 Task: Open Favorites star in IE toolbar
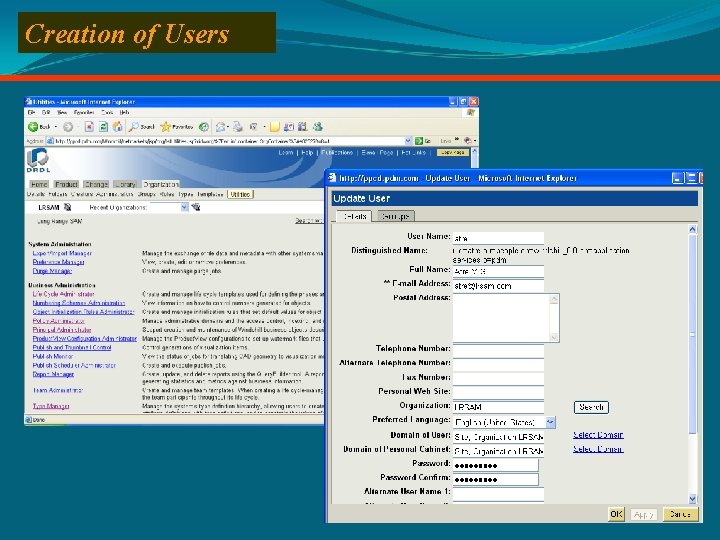(165, 127)
